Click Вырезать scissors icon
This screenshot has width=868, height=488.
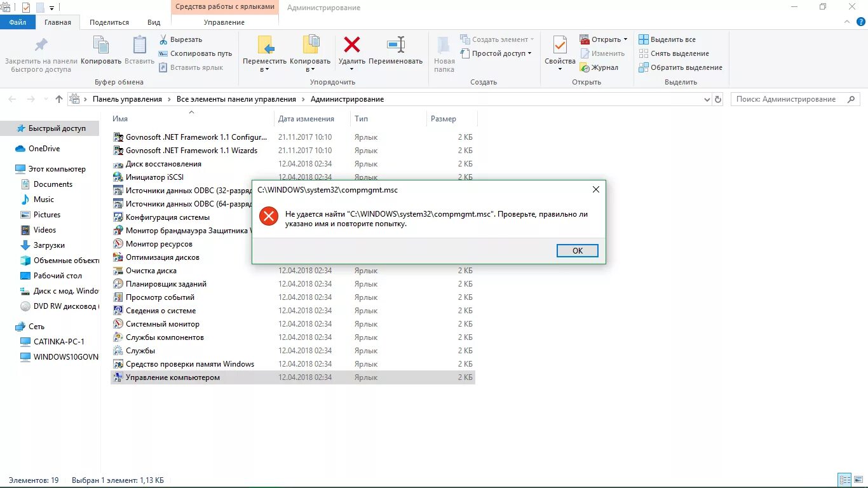[163, 39]
